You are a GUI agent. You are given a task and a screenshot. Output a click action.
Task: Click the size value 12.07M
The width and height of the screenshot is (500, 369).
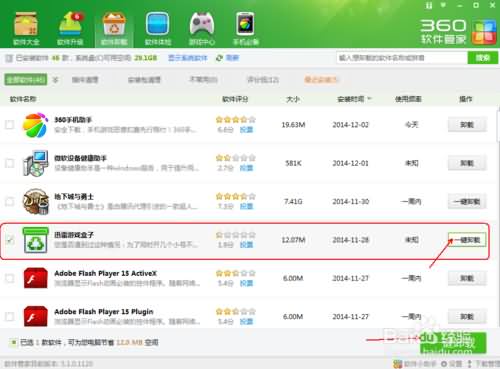[x=293, y=240]
